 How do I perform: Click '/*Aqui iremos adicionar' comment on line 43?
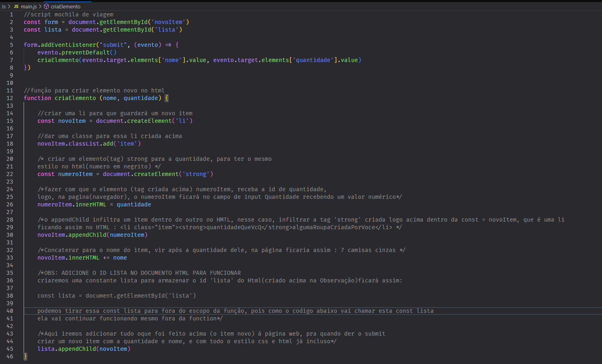tap(212, 334)
